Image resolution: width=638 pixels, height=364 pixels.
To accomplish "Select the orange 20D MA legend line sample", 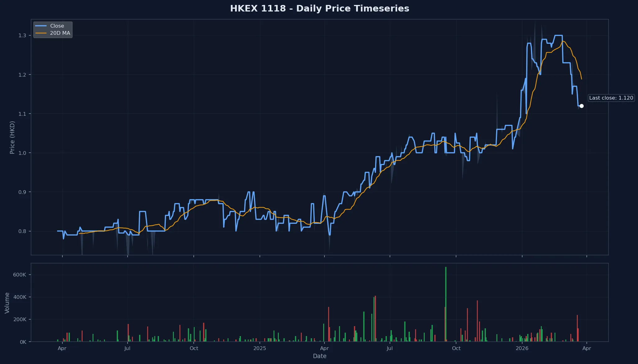I will (x=41, y=33).
